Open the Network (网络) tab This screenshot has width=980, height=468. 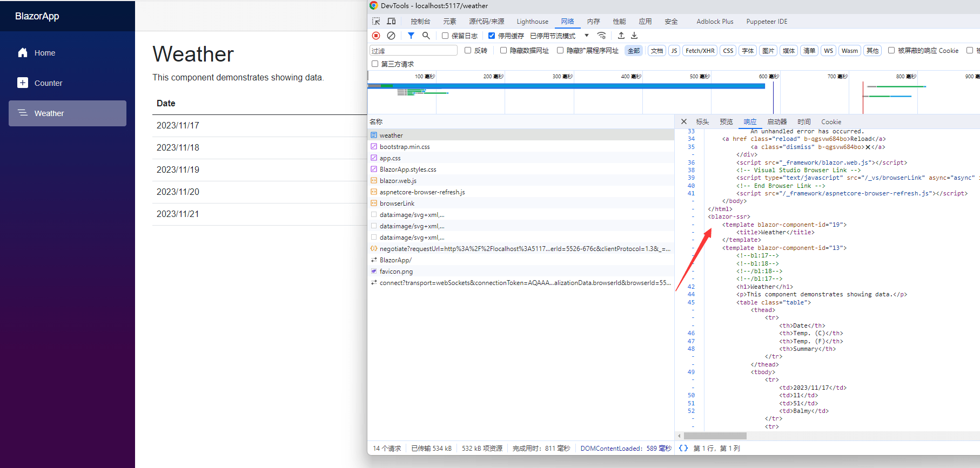(x=567, y=22)
